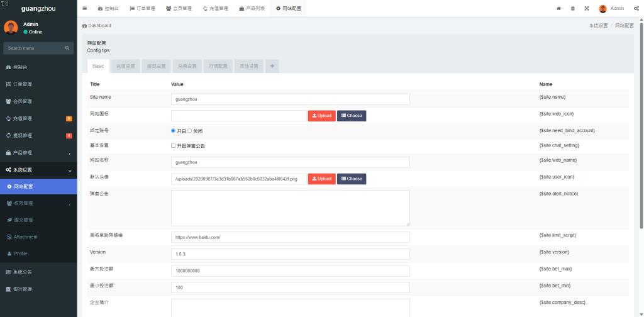Switch to the 订单管理 top tab
644x317 pixels.
coord(142,9)
